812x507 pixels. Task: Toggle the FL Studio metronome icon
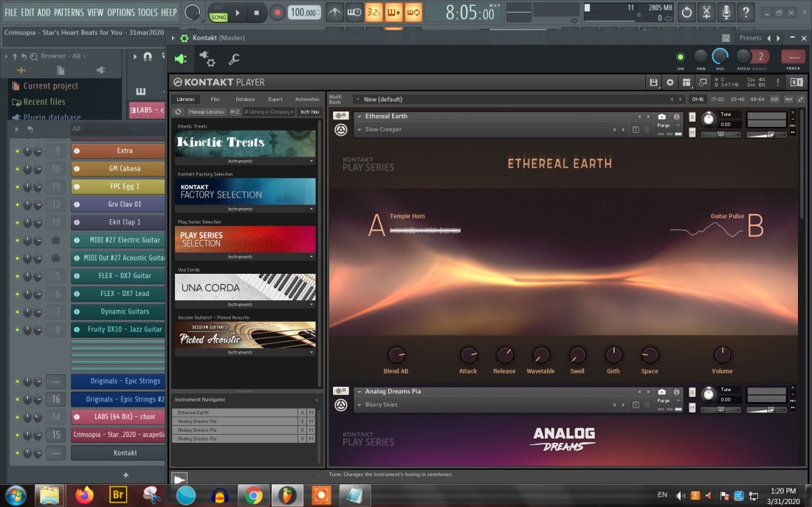[x=334, y=13]
